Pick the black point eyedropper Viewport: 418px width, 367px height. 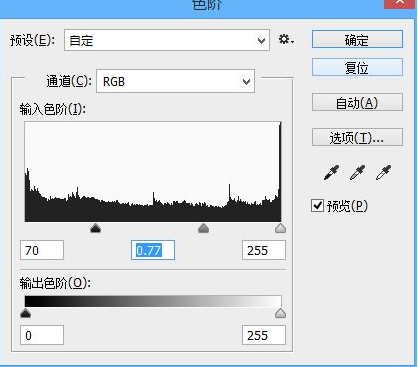pos(331,172)
